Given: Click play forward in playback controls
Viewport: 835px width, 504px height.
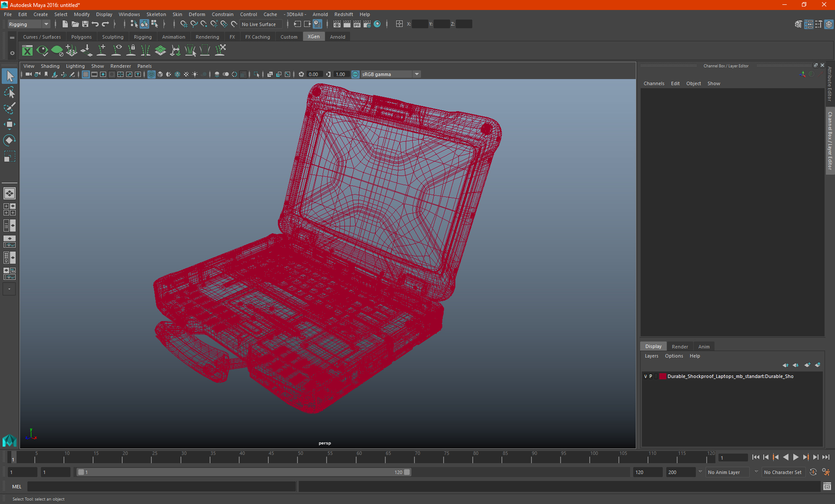Looking at the screenshot, I should pyautogui.click(x=795, y=457).
